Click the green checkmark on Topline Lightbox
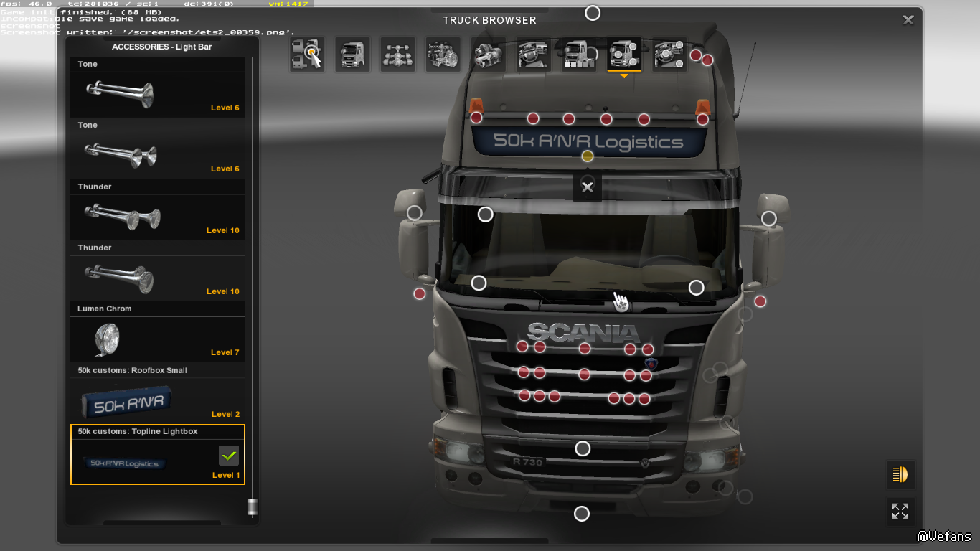 click(x=229, y=456)
